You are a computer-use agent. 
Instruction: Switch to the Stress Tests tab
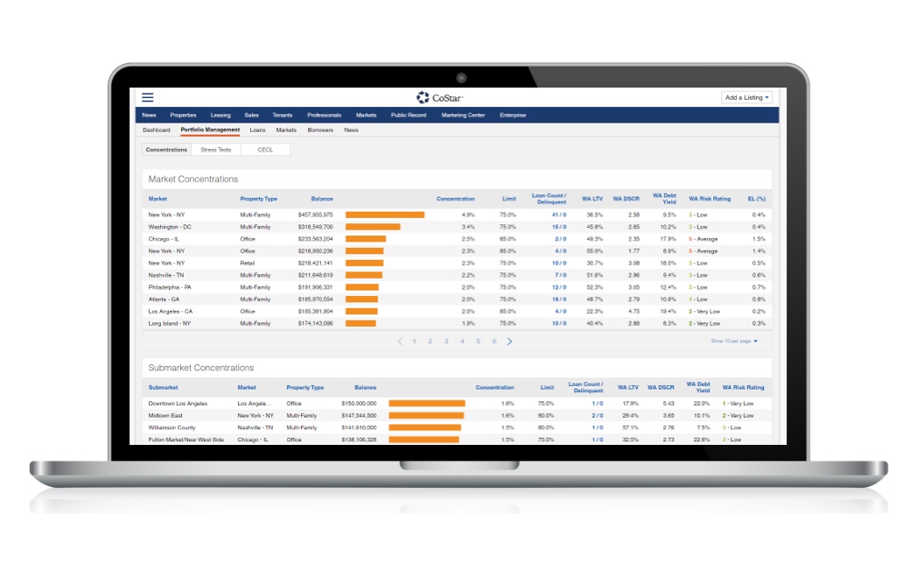(x=216, y=150)
